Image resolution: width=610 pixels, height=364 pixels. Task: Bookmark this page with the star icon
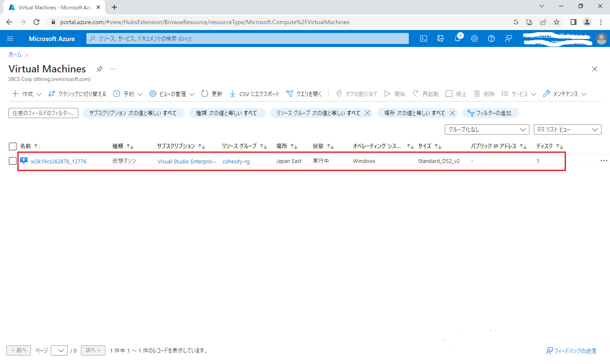click(x=557, y=22)
